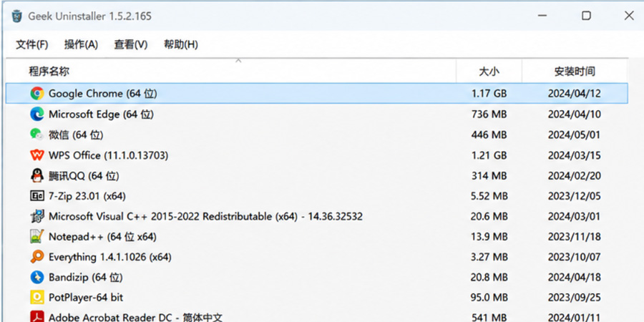Click install date 2024/03/01
The height and width of the screenshot is (322, 644).
click(574, 216)
